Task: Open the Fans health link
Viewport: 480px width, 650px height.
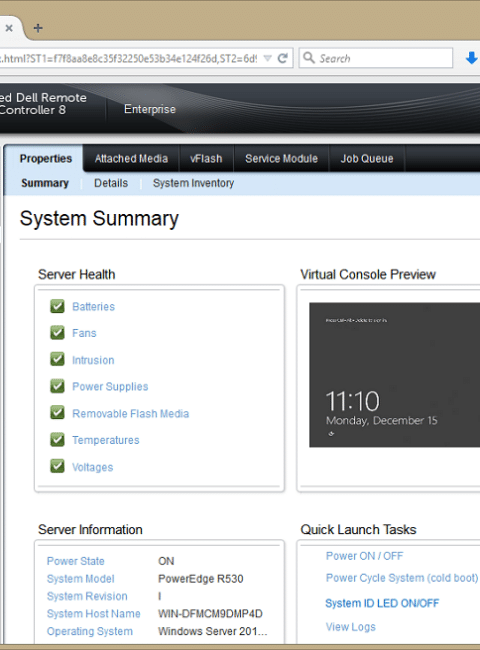Action: pyautogui.click(x=84, y=333)
